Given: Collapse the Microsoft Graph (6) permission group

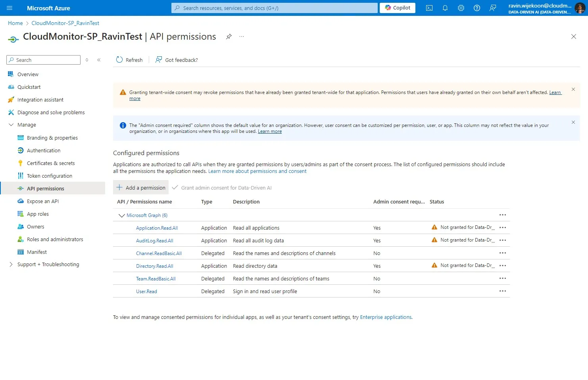Looking at the screenshot, I should pos(121,215).
